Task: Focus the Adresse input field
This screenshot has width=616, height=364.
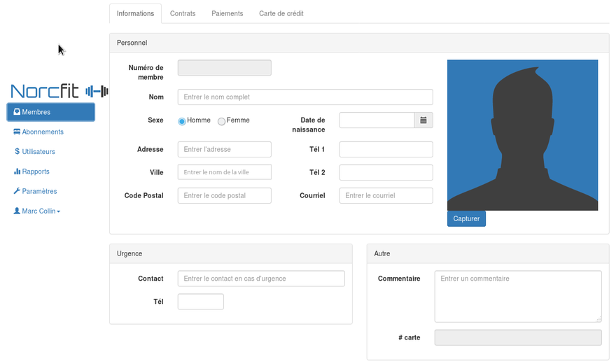Action: point(224,149)
